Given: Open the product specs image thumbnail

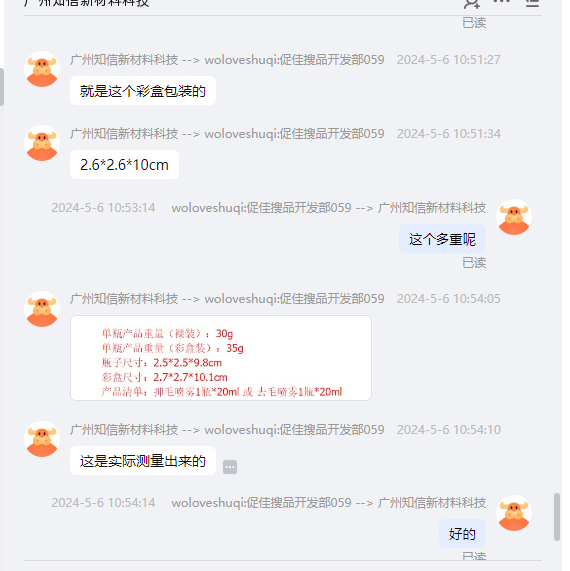Looking at the screenshot, I should 221,358.
